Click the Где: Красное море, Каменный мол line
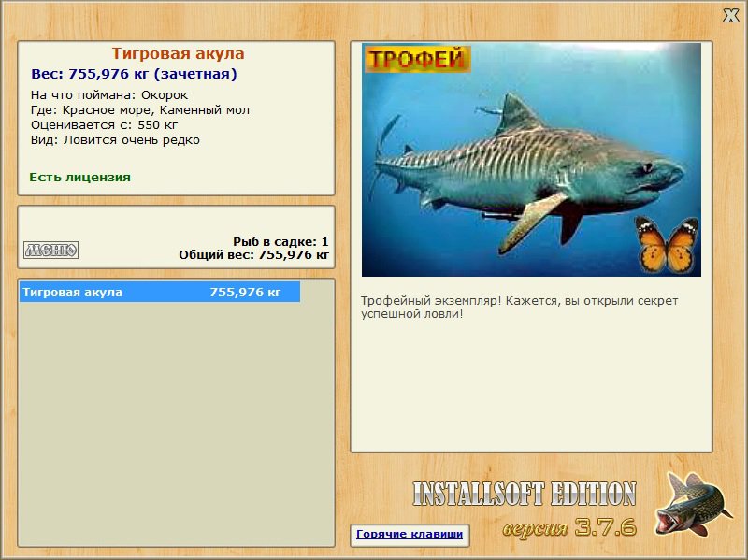 point(139,109)
